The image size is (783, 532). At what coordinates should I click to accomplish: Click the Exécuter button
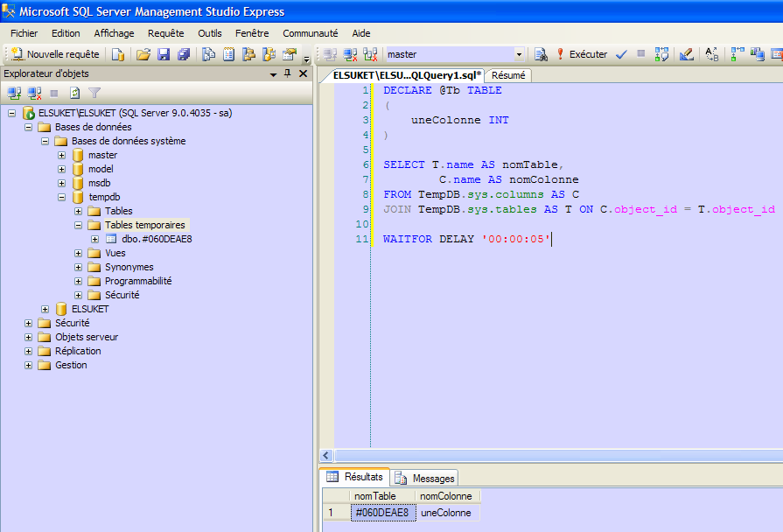click(581, 54)
